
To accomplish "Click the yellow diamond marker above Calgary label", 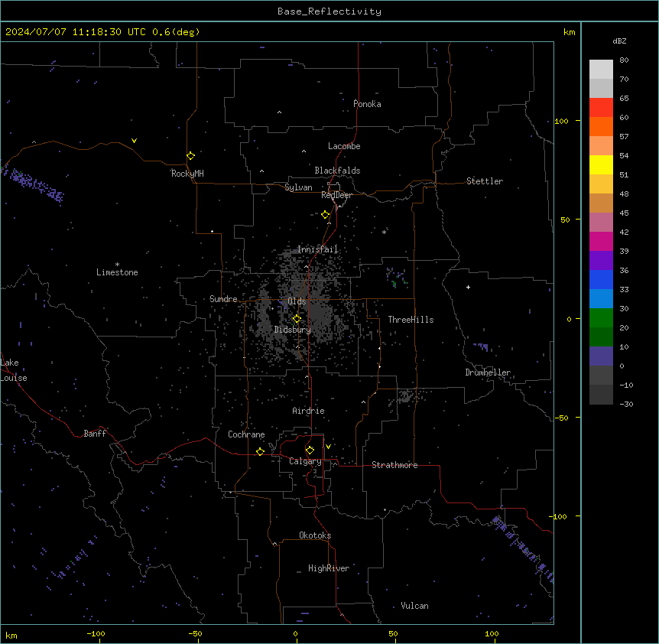I will (x=310, y=450).
